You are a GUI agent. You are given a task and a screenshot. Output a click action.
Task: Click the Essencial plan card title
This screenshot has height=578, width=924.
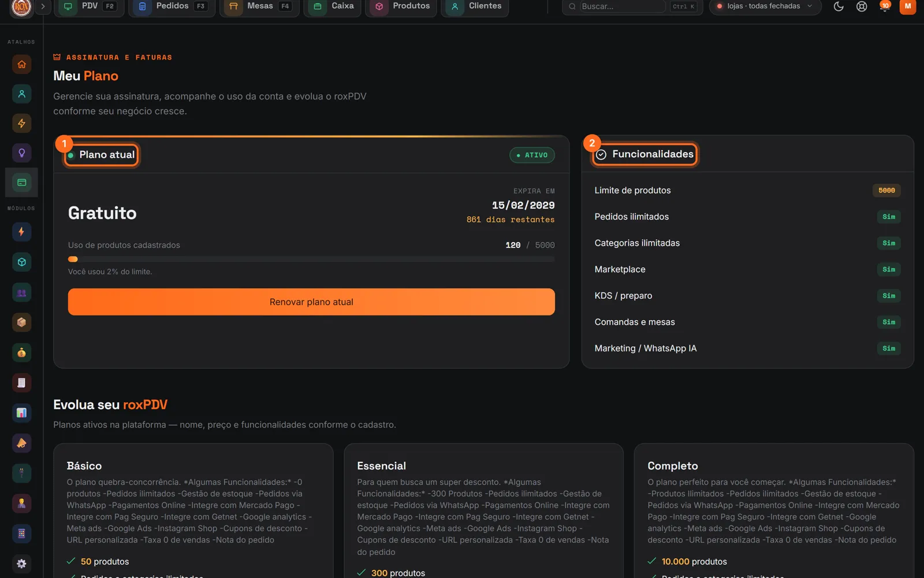click(381, 466)
